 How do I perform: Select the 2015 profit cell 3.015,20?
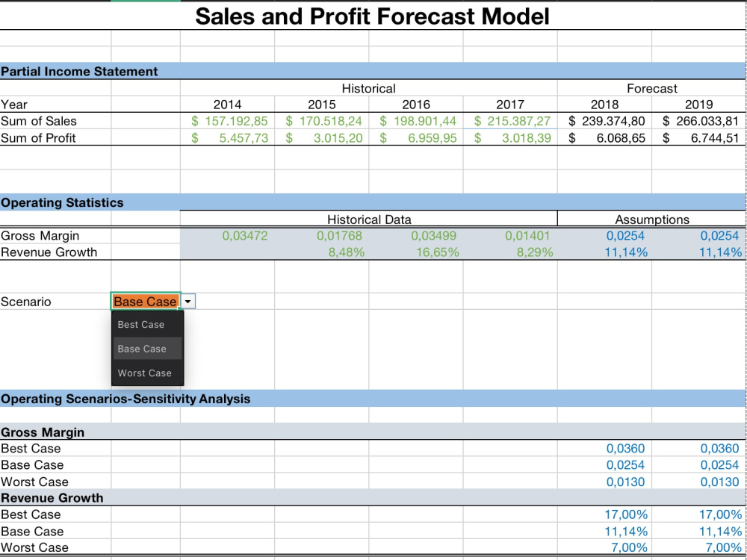321,137
